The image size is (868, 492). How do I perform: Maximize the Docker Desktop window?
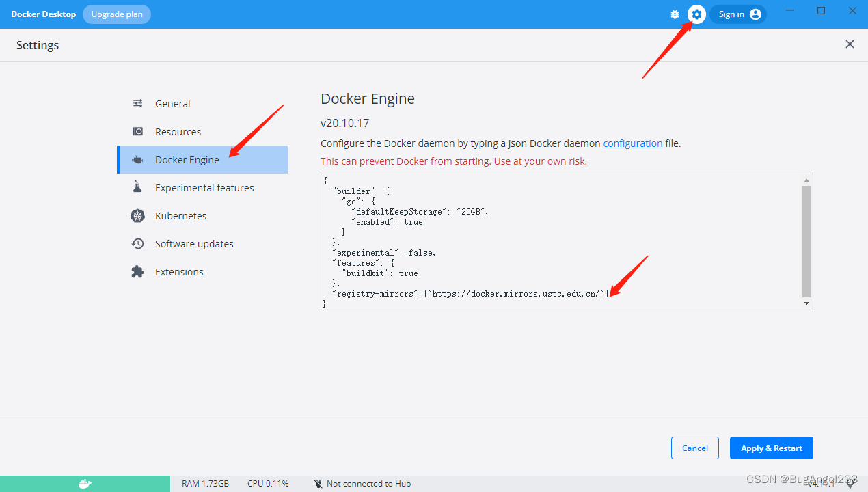point(822,11)
